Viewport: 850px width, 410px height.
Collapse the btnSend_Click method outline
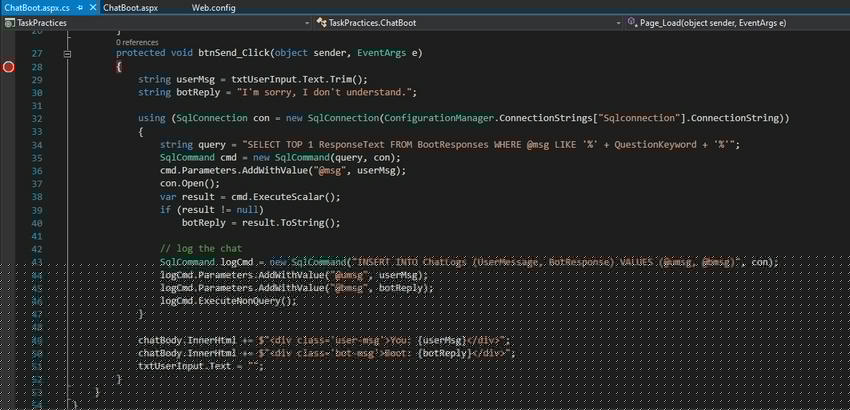pyautogui.click(x=67, y=54)
